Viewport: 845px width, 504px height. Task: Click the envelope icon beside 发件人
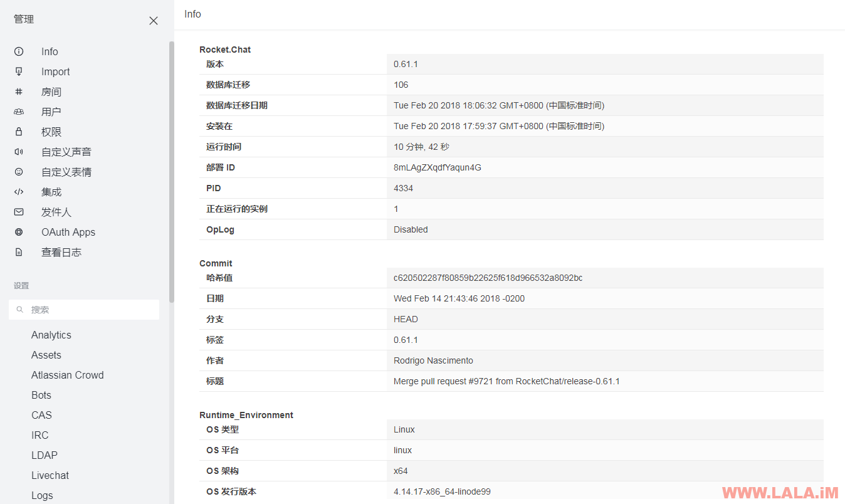(x=19, y=212)
